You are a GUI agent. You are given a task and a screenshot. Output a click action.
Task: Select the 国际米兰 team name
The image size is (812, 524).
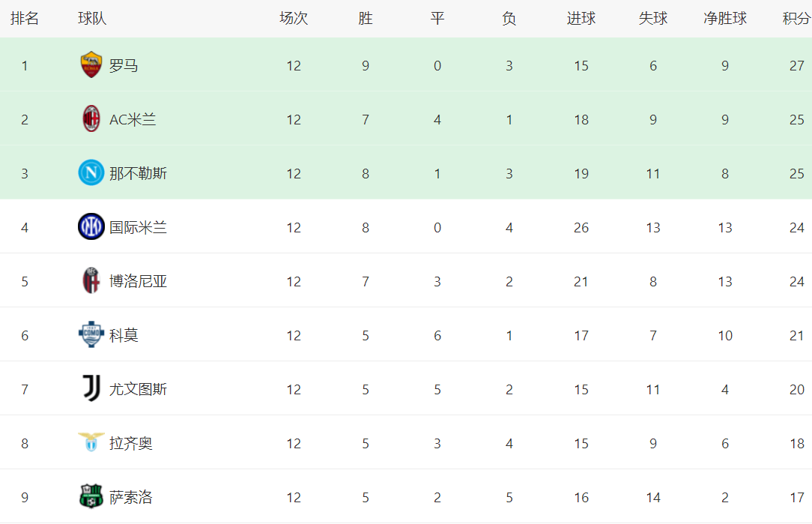138,228
